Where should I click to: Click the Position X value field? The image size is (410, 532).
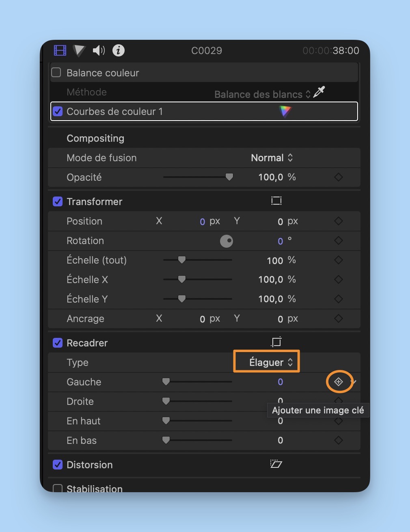[x=202, y=221]
